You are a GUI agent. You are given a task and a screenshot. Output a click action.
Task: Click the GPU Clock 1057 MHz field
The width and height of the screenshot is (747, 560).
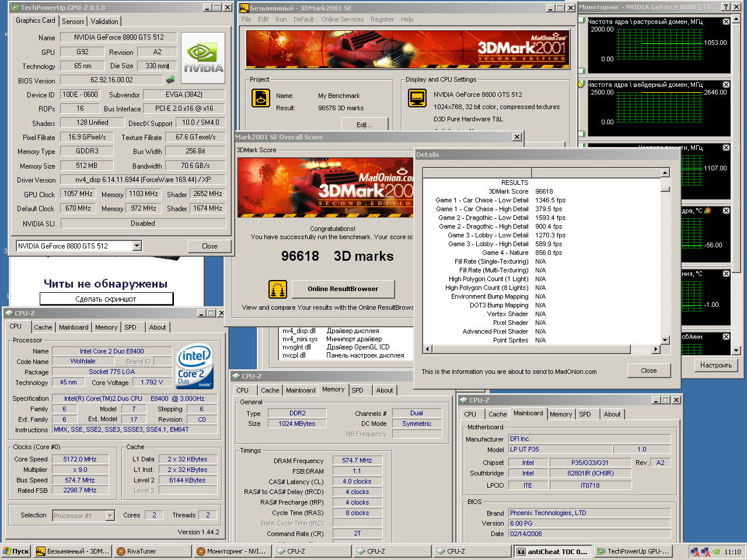point(78,194)
